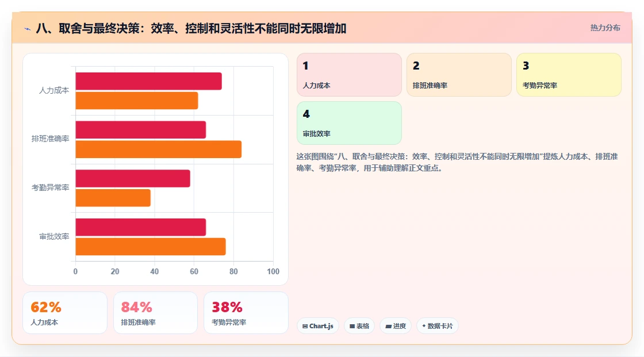
Task: Click the x-axis value 20
Action: pyautogui.click(x=115, y=271)
